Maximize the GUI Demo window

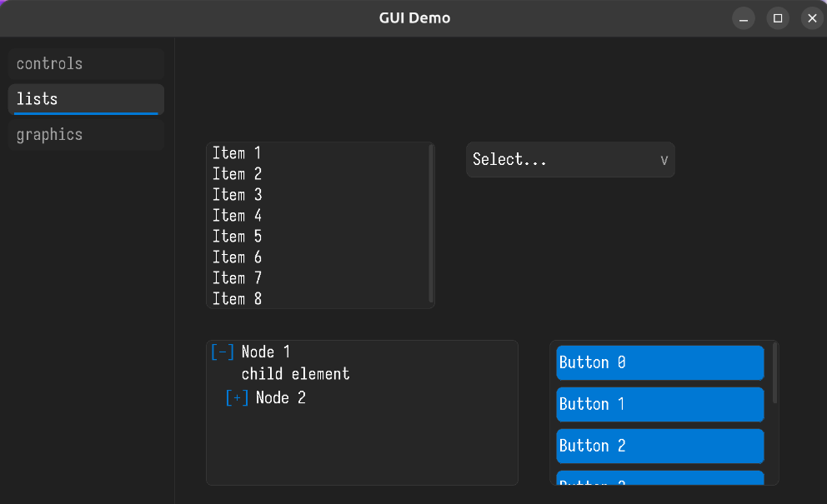[x=778, y=18]
